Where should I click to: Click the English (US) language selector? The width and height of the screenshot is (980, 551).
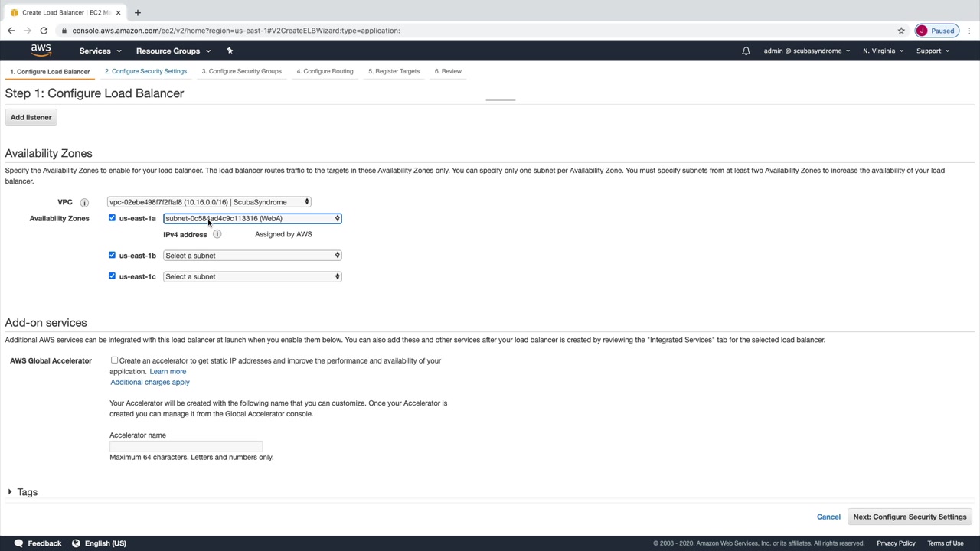[x=106, y=543]
